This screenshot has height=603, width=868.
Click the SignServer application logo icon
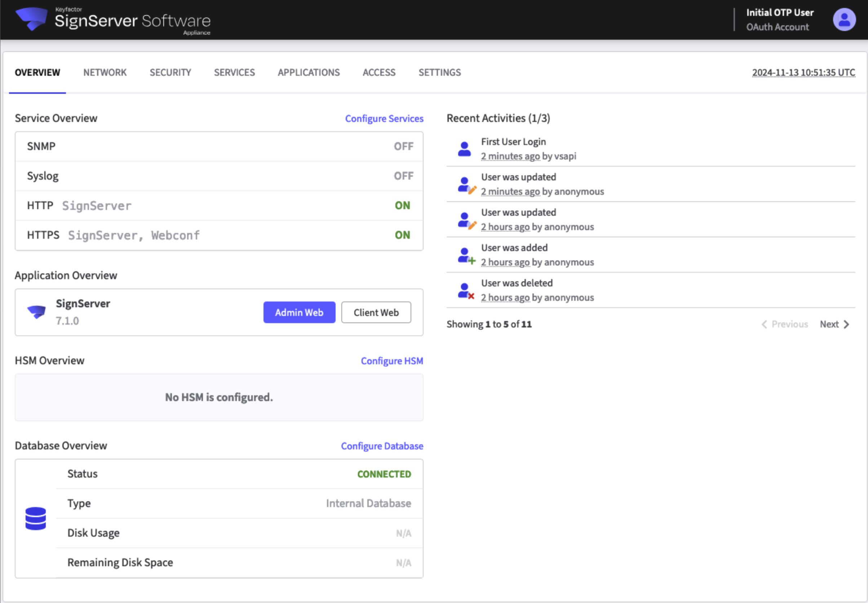coord(37,312)
